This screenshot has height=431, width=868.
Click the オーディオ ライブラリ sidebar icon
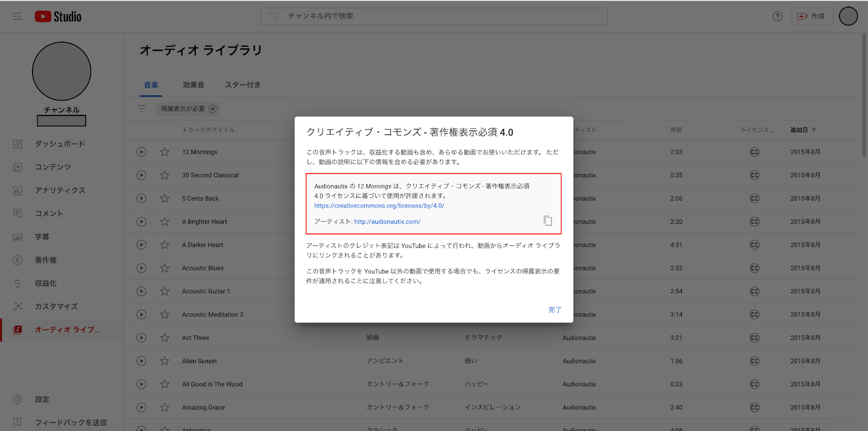(x=17, y=330)
